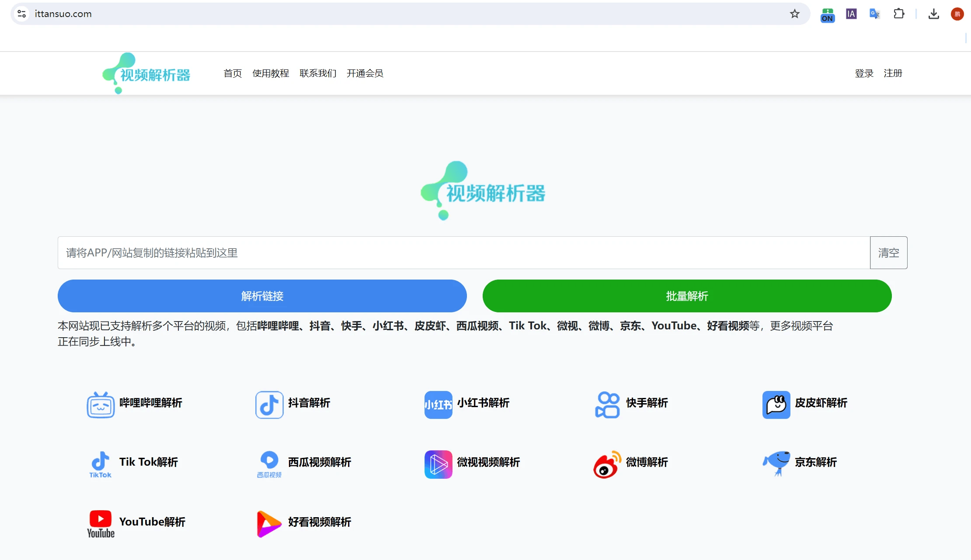971x560 pixels.
Task: Click the blue 解析链接 button
Action: pos(262,296)
